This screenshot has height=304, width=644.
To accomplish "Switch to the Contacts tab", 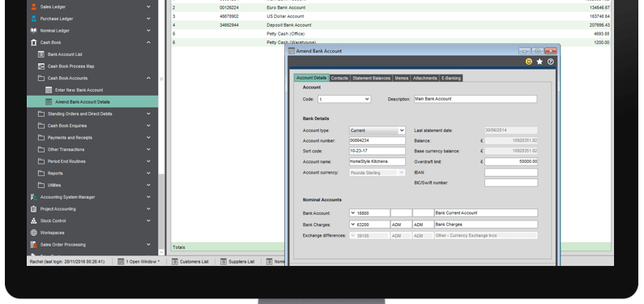I will pyautogui.click(x=339, y=78).
